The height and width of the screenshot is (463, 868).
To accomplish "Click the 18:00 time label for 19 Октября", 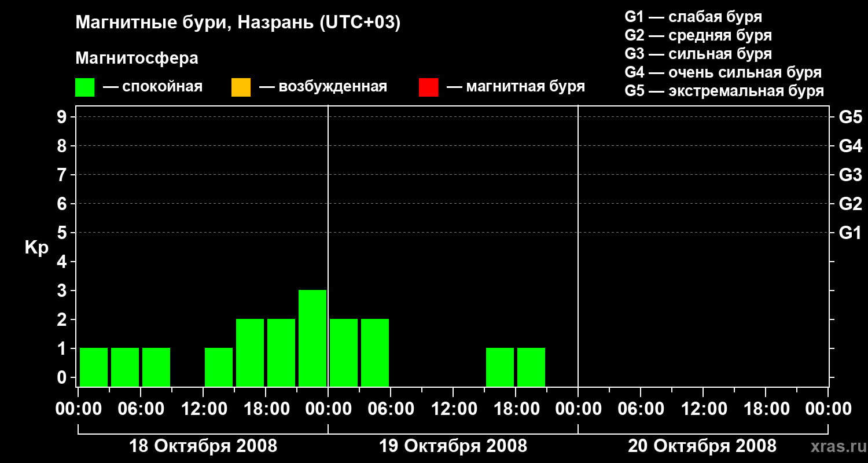I will [516, 409].
